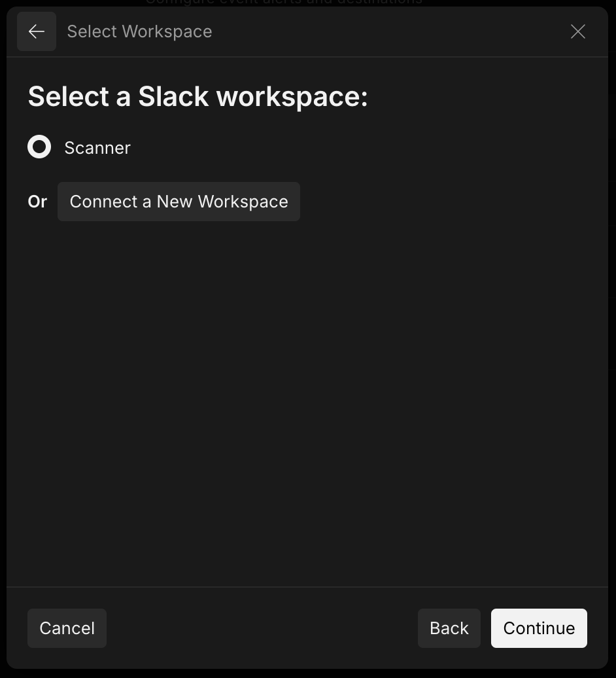This screenshot has width=616, height=678.
Task: Confirm selection with the Continue button
Action: point(539,628)
